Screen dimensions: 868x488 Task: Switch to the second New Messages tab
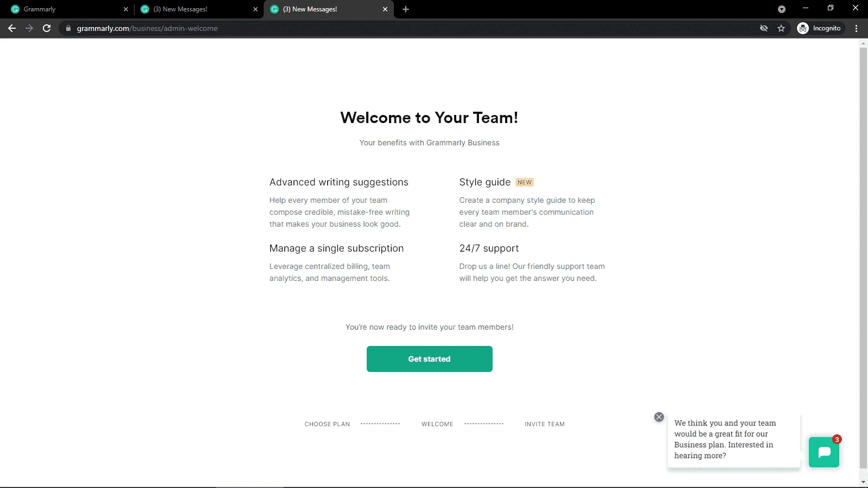(x=198, y=9)
